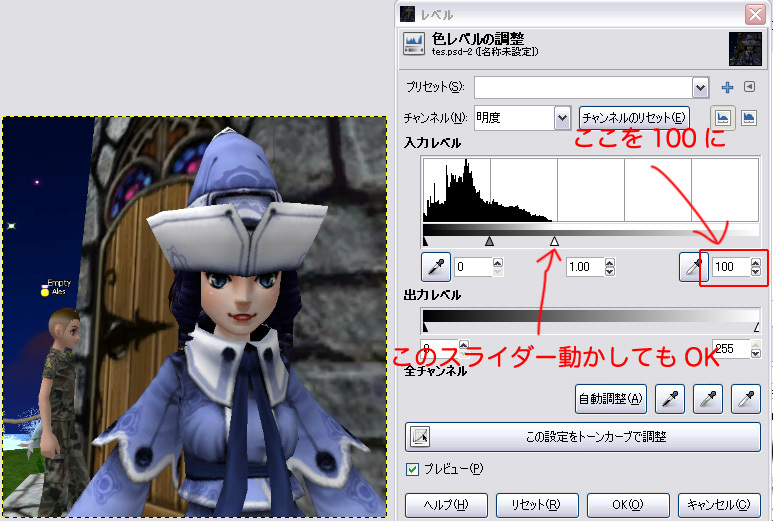This screenshot has width=773, height=521.
Task: Focus the input black level field showing 0
Action: coord(473,267)
